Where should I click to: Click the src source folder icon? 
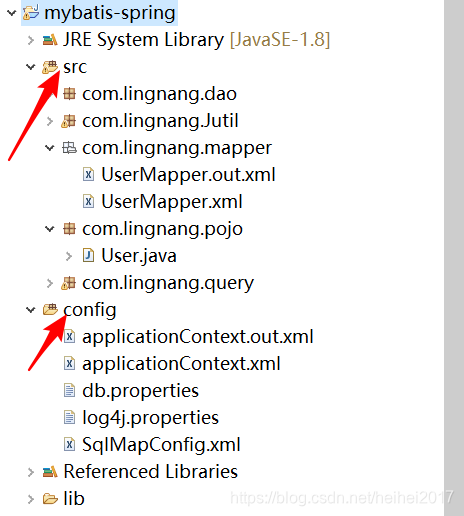coord(50,67)
